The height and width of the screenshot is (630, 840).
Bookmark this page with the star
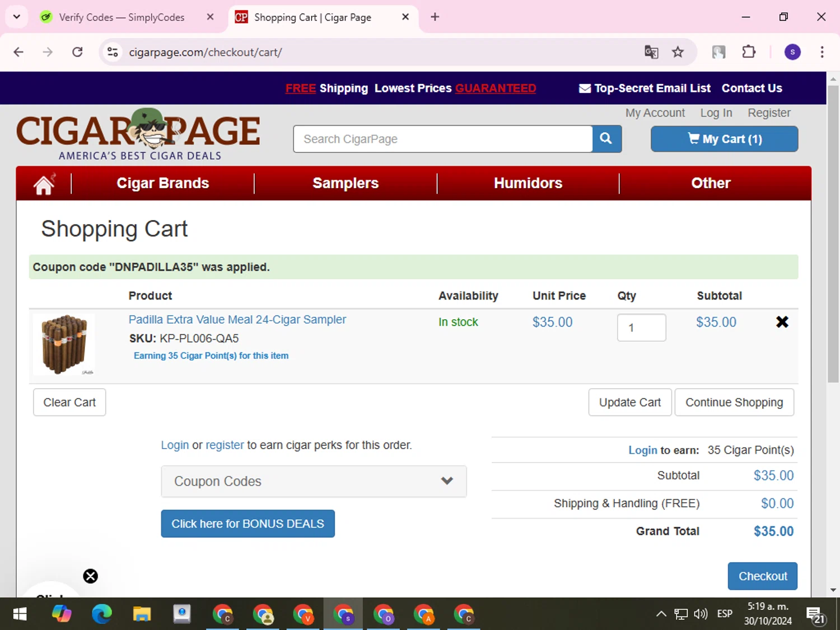click(678, 52)
